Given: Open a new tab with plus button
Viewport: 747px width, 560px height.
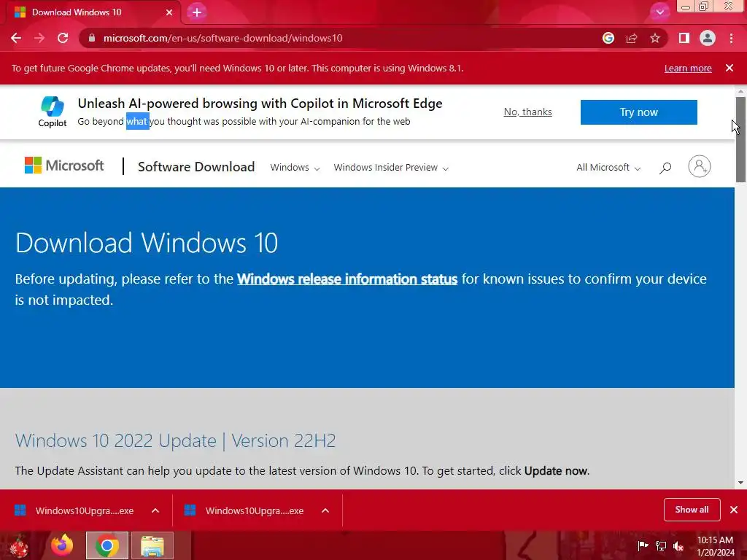Looking at the screenshot, I should [197, 12].
